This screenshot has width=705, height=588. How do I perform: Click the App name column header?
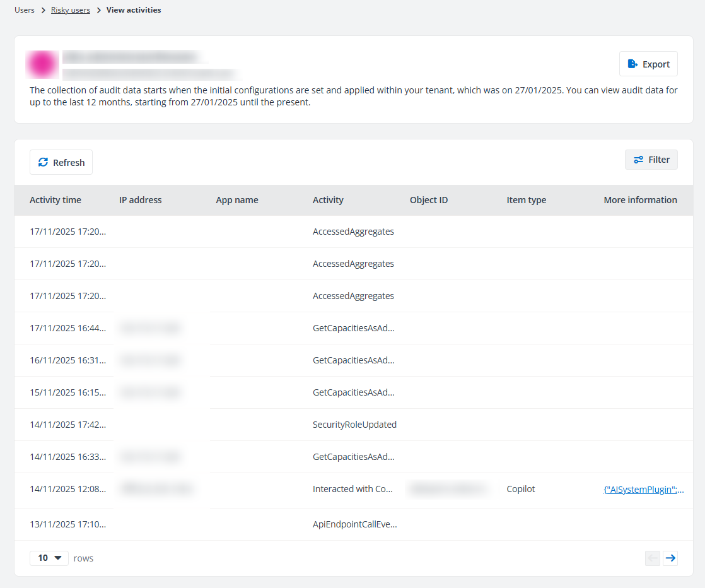(x=237, y=200)
